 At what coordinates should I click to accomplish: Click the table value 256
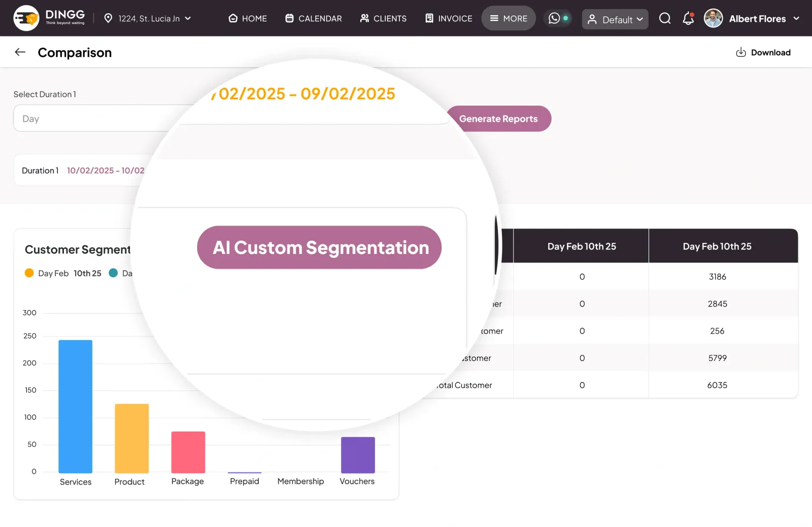pyautogui.click(x=717, y=331)
